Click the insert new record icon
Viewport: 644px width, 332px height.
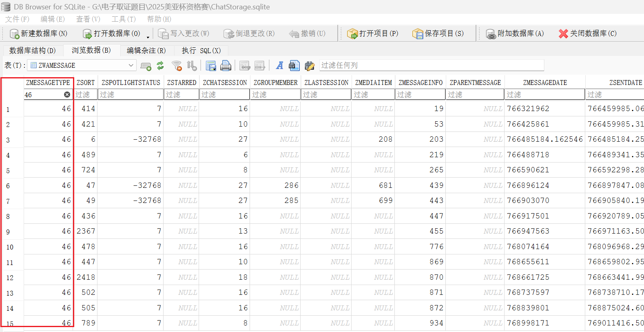click(x=146, y=66)
